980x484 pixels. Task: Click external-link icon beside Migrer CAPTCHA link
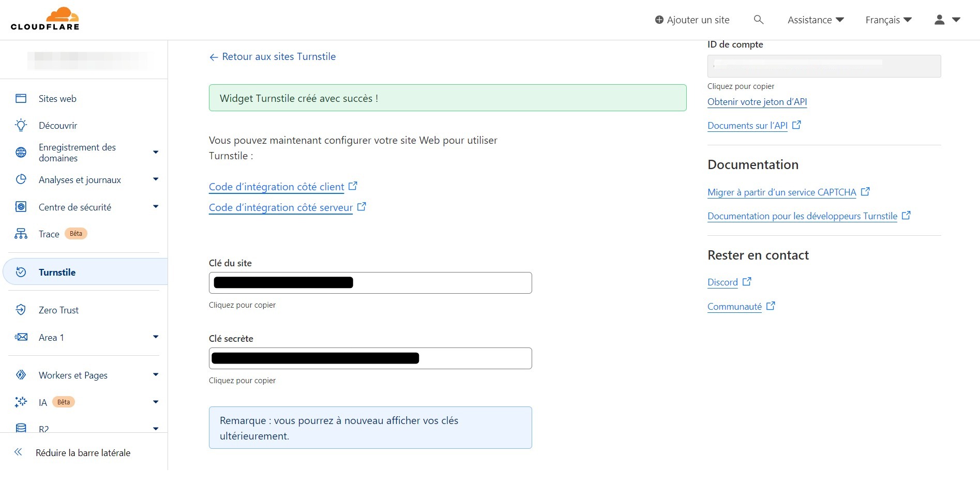point(865,191)
